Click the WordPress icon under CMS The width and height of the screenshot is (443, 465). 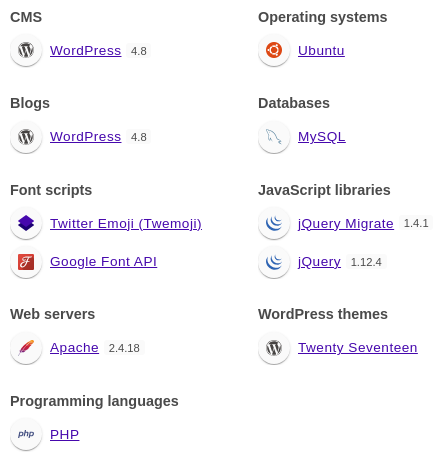pyautogui.click(x=26, y=50)
